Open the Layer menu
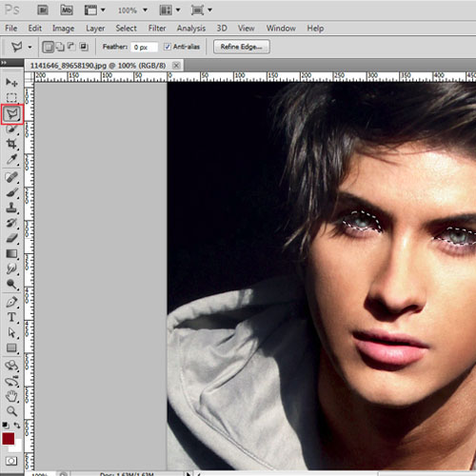 point(95,29)
